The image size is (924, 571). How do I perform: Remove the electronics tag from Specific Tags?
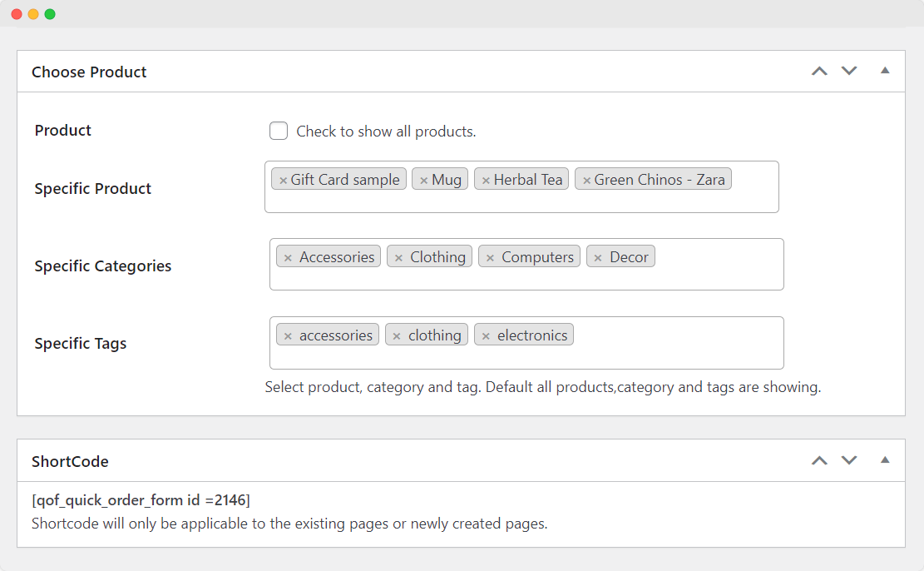(x=486, y=336)
